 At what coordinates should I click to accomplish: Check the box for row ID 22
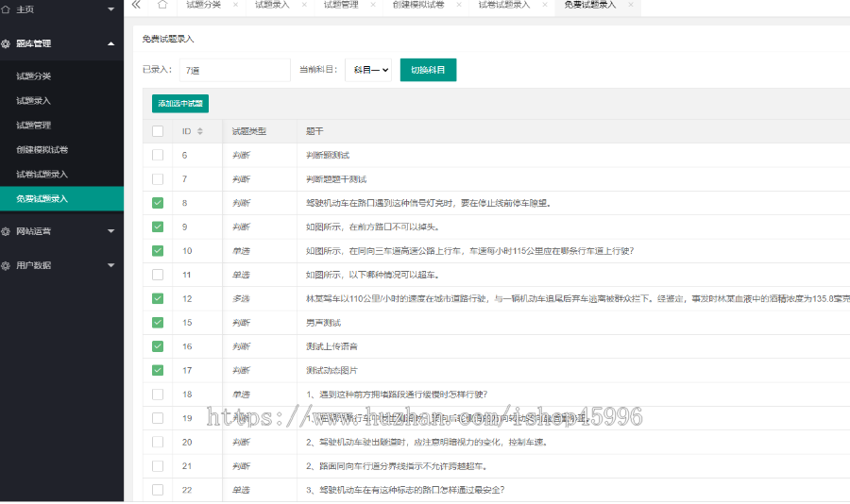(x=158, y=490)
